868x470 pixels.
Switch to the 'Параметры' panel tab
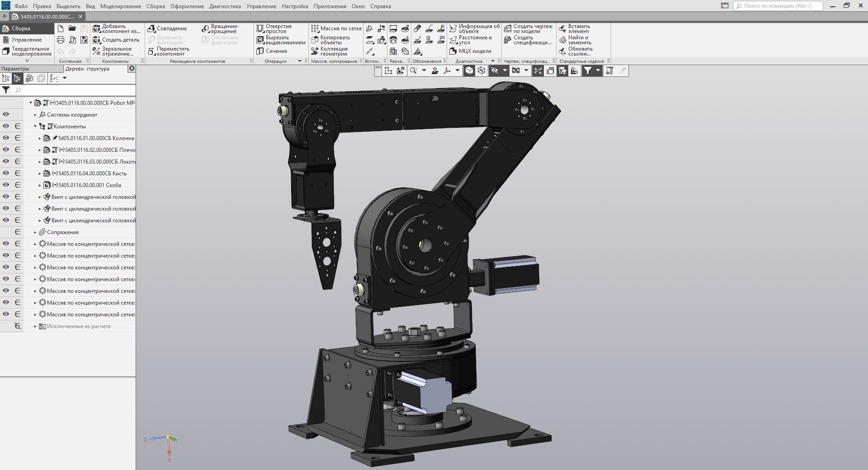(x=15, y=69)
